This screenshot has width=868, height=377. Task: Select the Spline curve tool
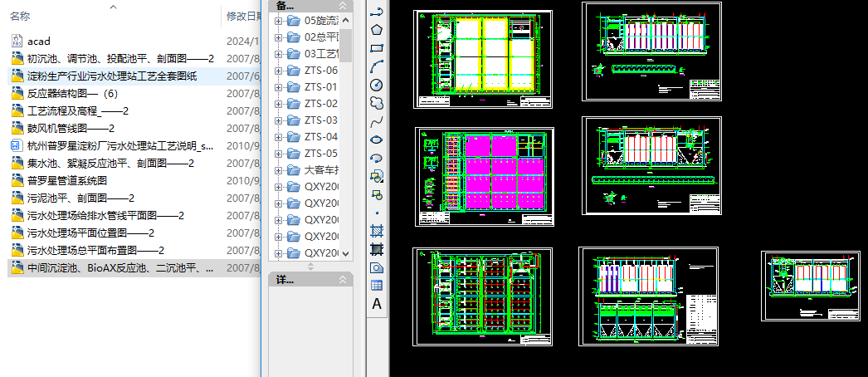click(377, 121)
